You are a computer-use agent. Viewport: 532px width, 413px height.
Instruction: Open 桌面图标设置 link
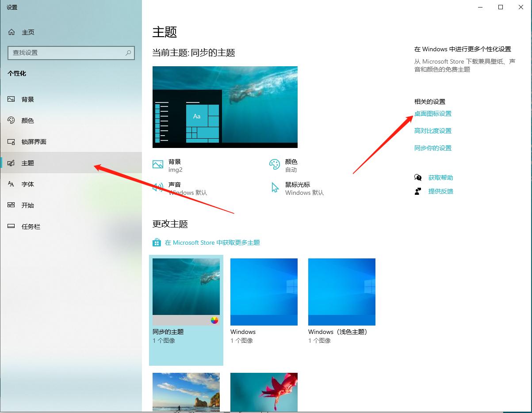click(432, 114)
